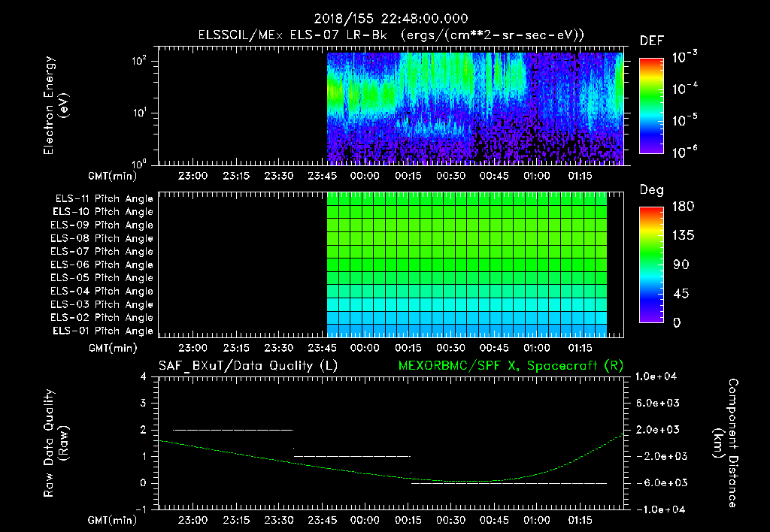Viewport: 770px width, 532px height.
Task: Click the SAF_BXuT/Data Quality (L) legend text
Action: (x=248, y=366)
